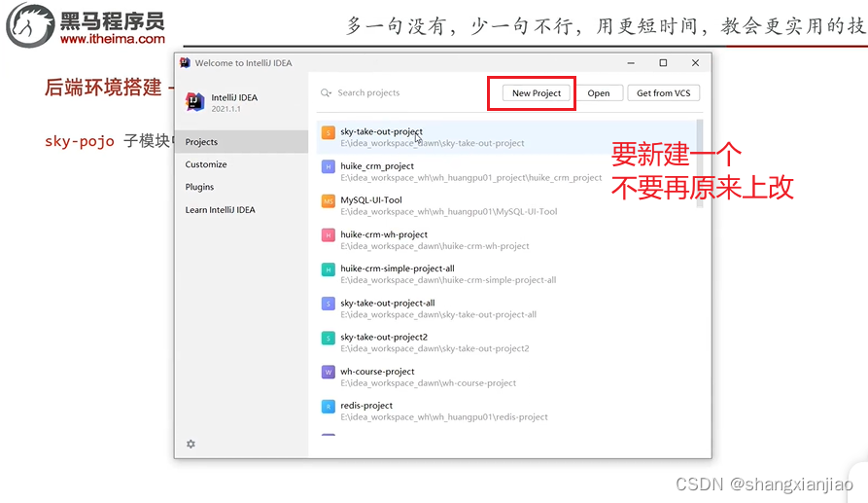This screenshot has height=503, width=868.
Task: Click the New Project button
Action: pos(536,93)
